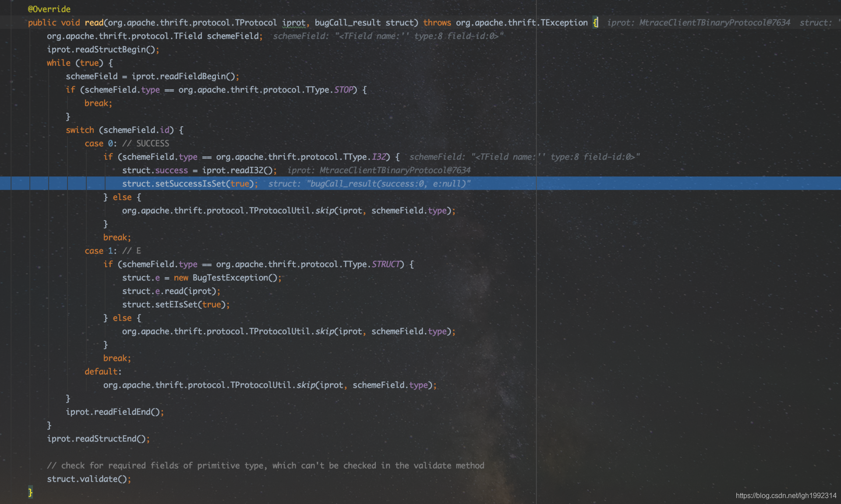This screenshot has height=504, width=841.
Task: Click the @Override annotation
Action: [x=49, y=9]
